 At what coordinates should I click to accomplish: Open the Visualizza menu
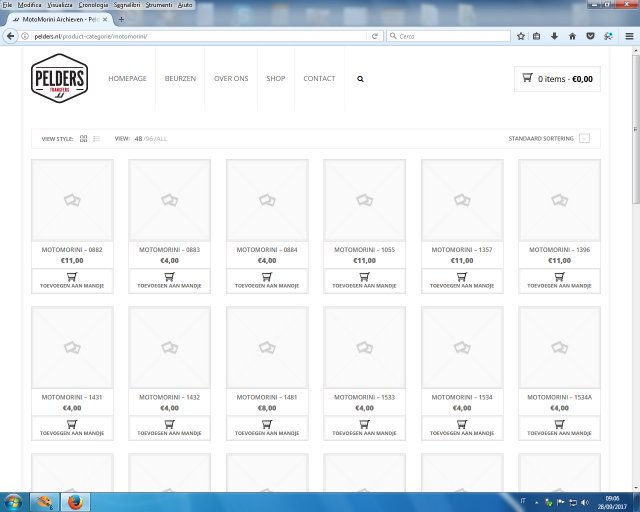[x=60, y=5]
